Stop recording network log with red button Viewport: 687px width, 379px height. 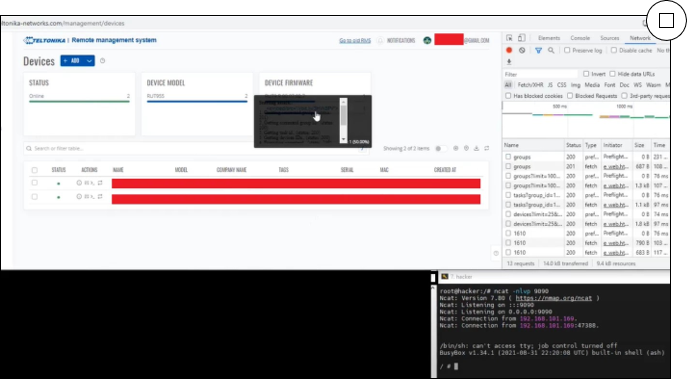click(x=509, y=50)
